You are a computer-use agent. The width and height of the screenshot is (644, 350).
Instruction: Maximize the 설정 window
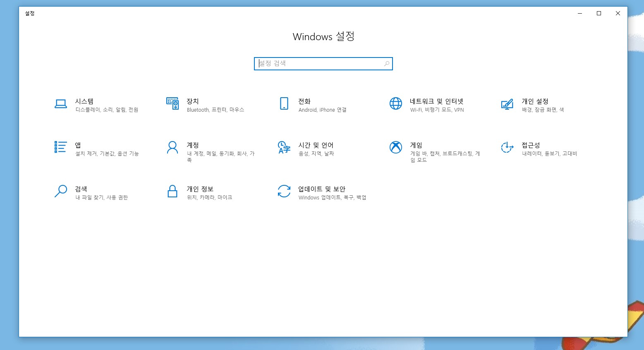(x=599, y=13)
